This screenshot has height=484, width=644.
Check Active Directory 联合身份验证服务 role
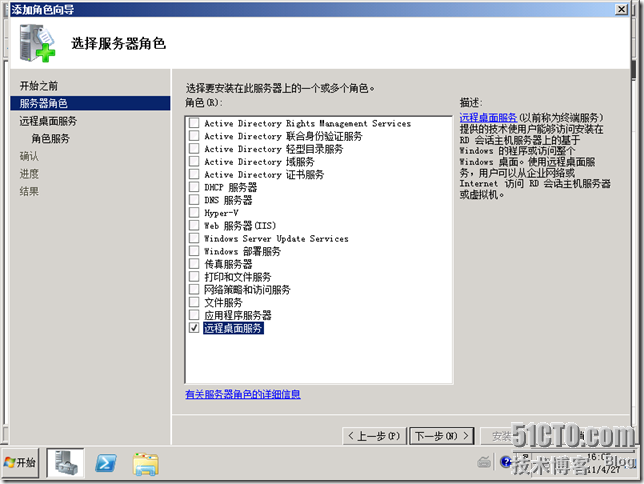(x=194, y=136)
